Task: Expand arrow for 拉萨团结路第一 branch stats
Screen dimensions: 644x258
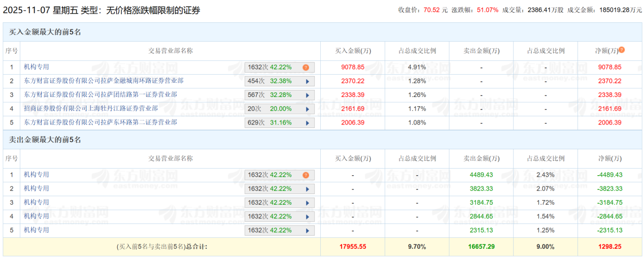Action: pyautogui.click(x=307, y=95)
